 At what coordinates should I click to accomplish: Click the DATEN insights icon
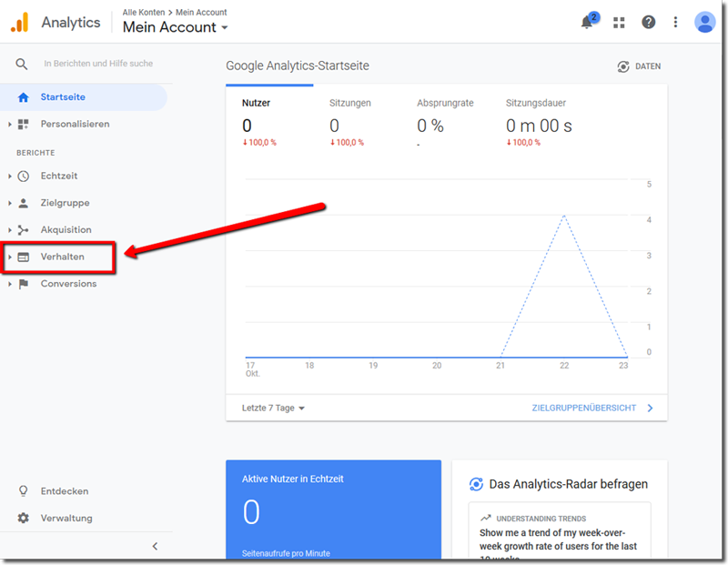pos(623,66)
